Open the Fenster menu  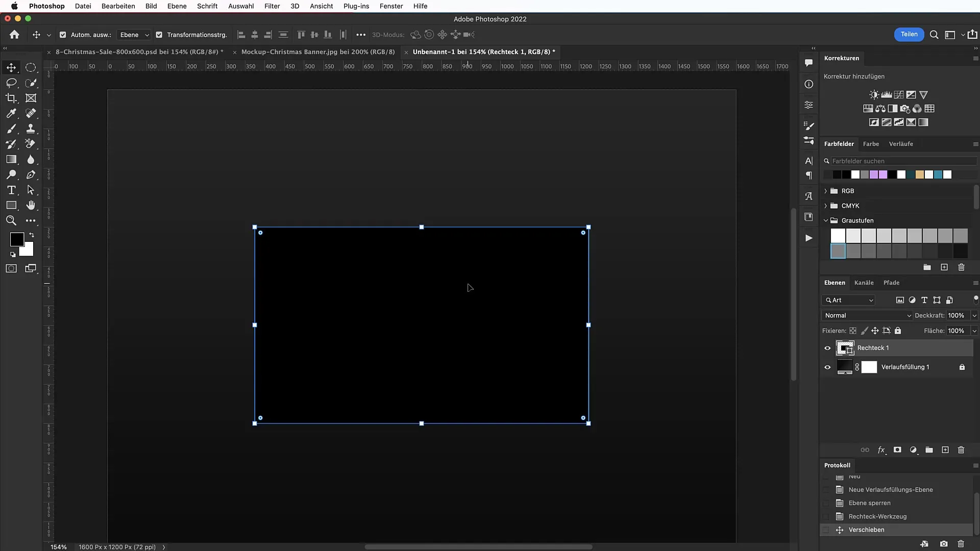coord(391,6)
